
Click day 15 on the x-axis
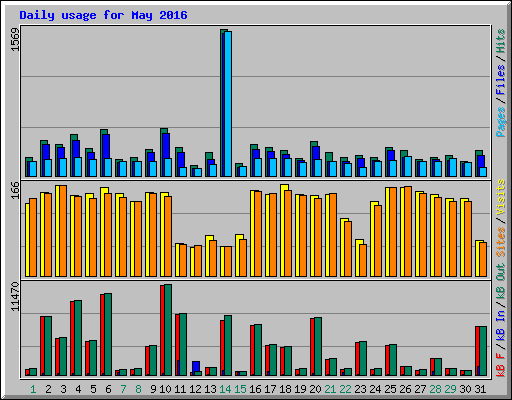(240, 389)
